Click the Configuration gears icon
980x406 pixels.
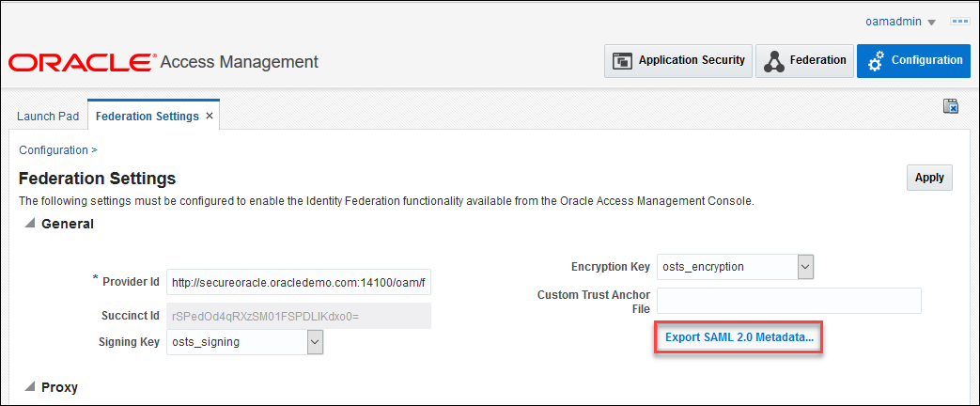[877, 61]
